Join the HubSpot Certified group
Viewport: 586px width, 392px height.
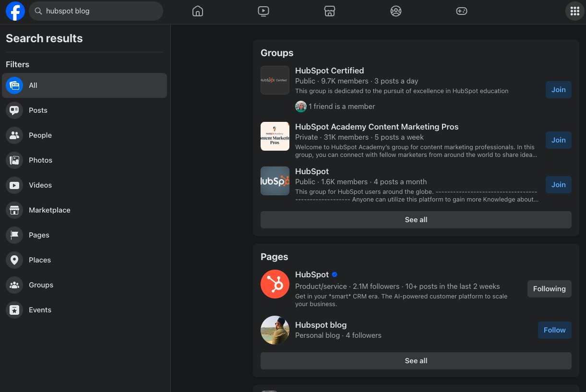[x=559, y=90]
